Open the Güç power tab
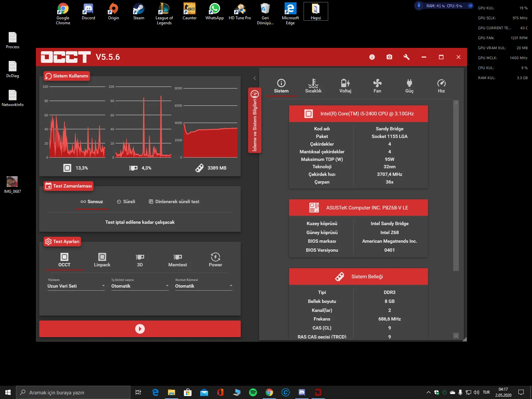The height and width of the screenshot is (399, 532). (x=409, y=86)
